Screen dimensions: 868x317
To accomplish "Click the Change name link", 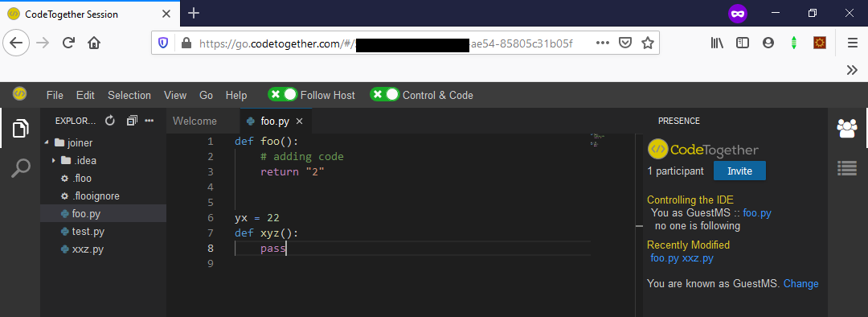I will click(801, 284).
